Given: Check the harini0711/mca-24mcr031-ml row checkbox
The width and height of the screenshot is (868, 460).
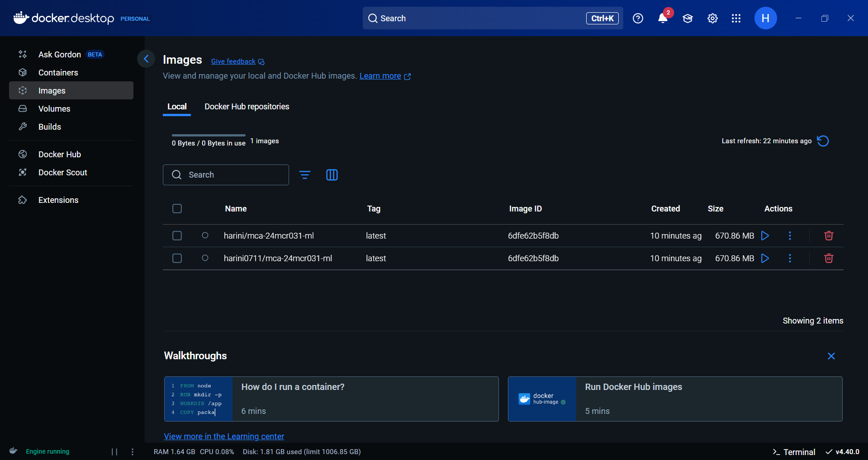Looking at the screenshot, I should pyautogui.click(x=177, y=258).
